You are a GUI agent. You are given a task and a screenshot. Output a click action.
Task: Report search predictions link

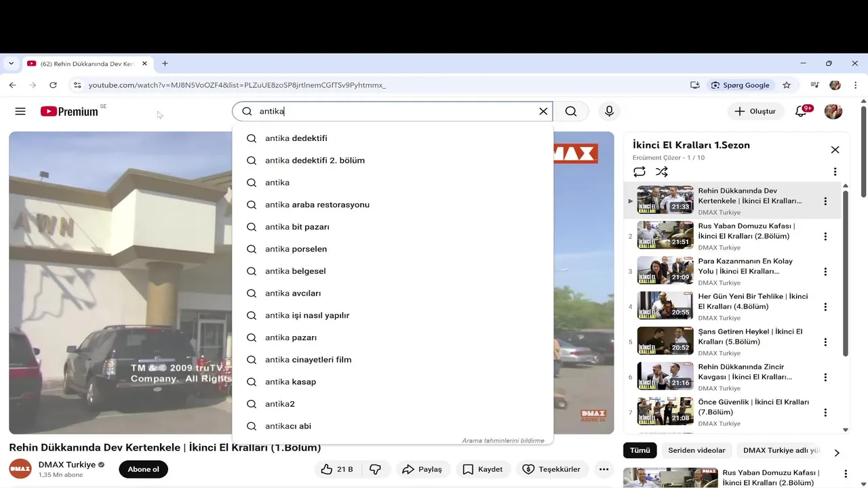click(x=503, y=441)
